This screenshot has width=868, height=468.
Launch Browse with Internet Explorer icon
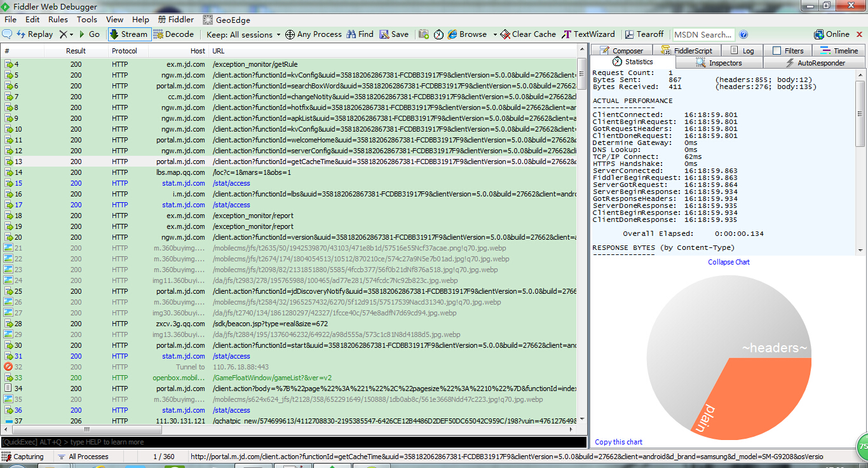[467, 34]
